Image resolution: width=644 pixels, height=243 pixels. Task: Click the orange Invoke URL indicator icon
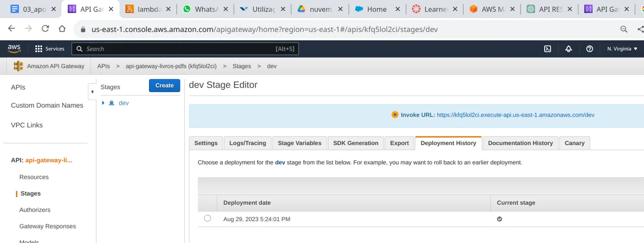(395, 115)
